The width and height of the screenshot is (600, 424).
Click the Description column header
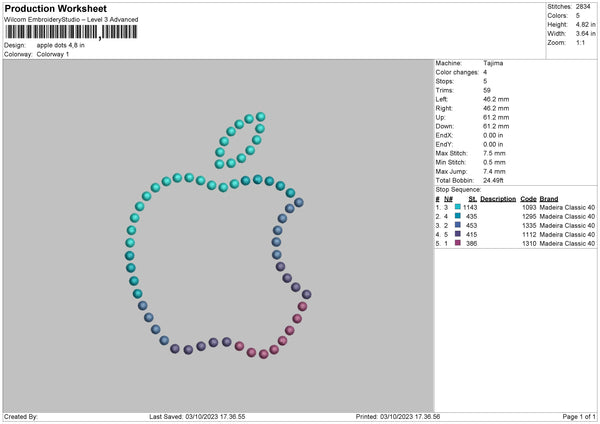point(498,199)
